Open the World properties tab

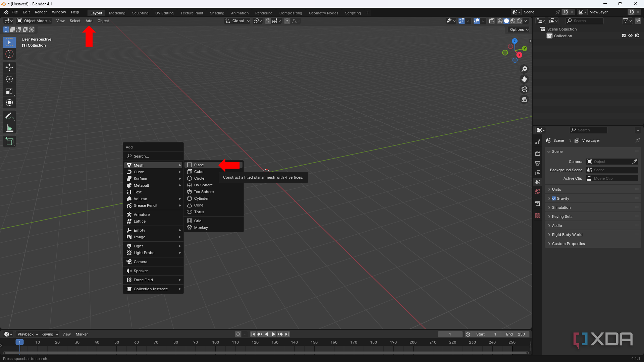(538, 191)
